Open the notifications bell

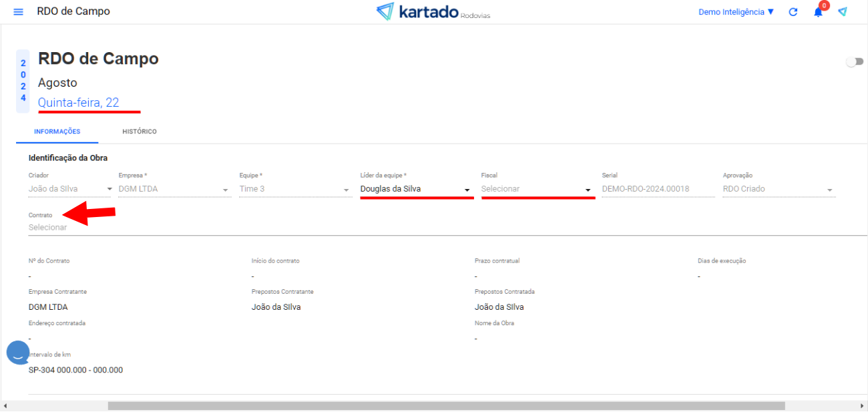pos(818,12)
